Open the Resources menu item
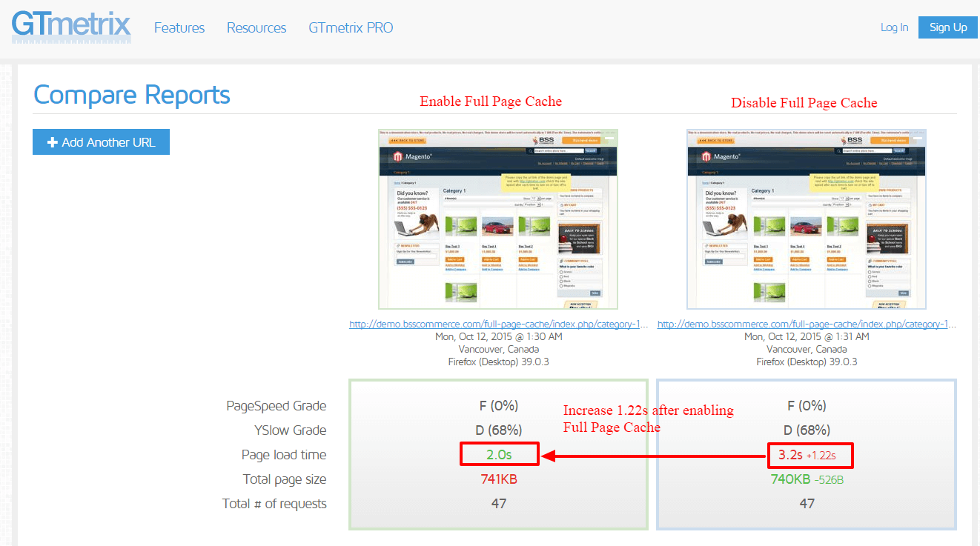 tap(256, 28)
